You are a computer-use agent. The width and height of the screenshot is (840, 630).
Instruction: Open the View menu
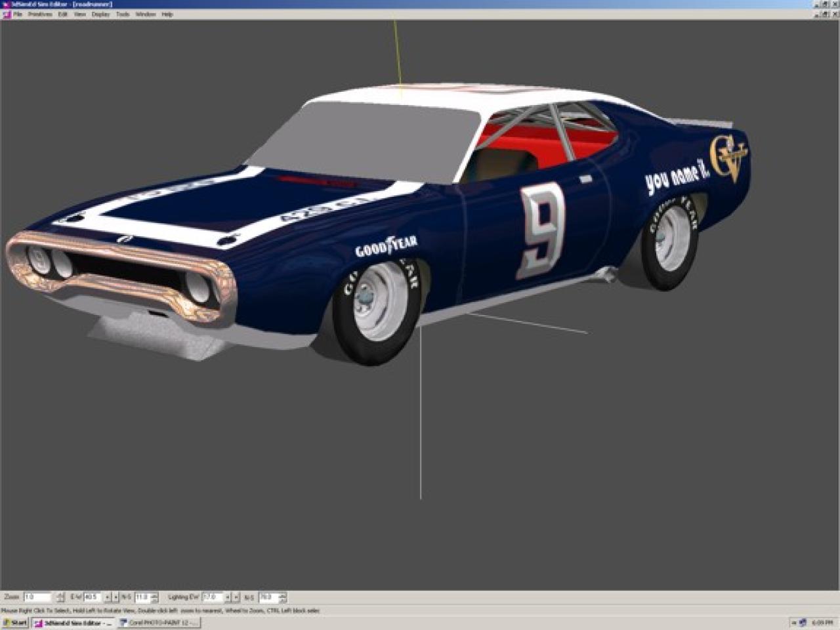(x=80, y=14)
